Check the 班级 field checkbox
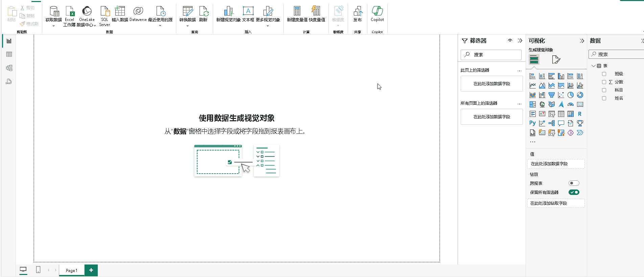 coord(604,74)
